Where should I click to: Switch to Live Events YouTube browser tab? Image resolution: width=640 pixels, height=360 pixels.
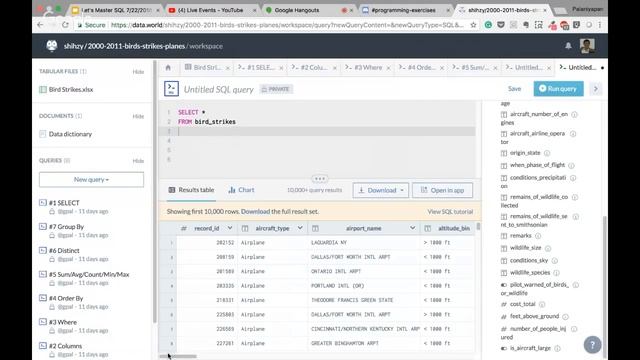click(x=210, y=10)
